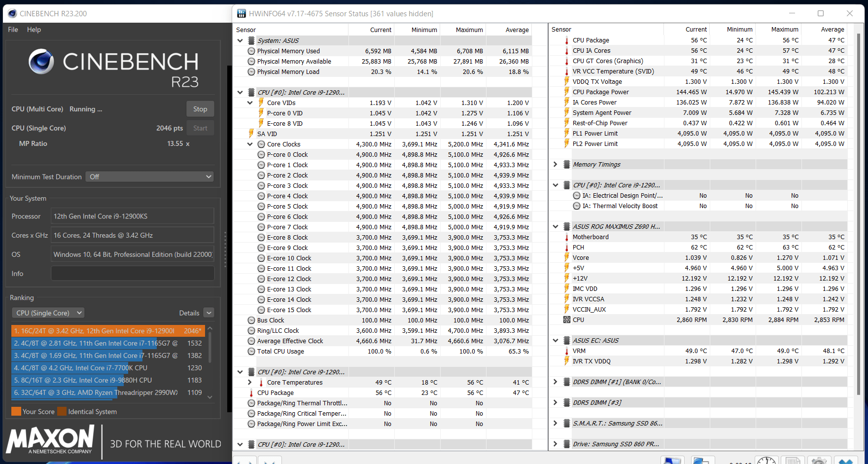Click the MP Ratio value 13.55 x
Image resolution: width=868 pixels, height=464 pixels.
pos(178,144)
